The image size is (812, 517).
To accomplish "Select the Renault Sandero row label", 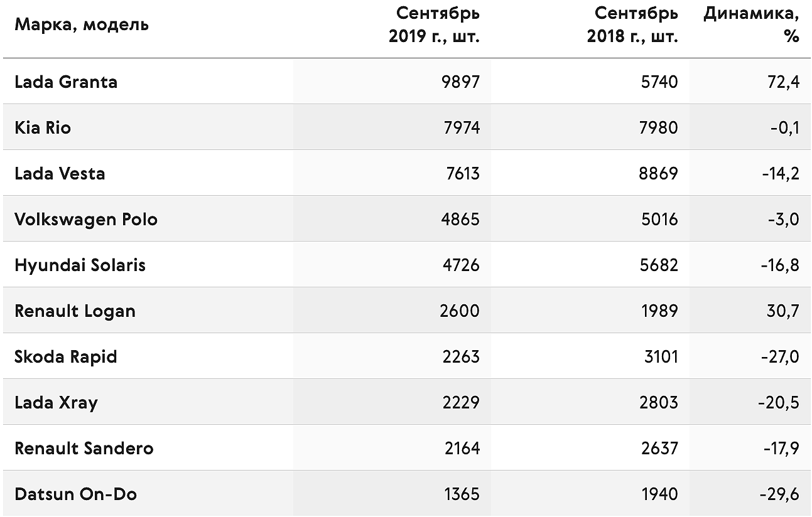I will point(84,449).
